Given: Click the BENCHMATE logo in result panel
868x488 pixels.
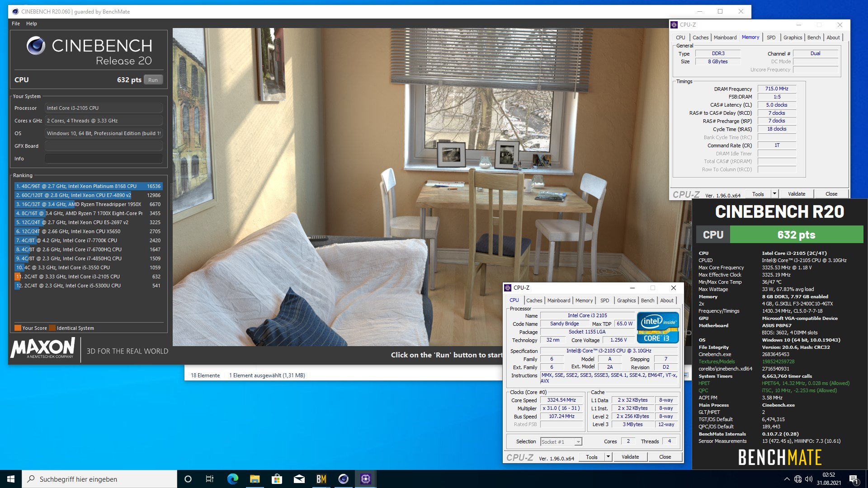Looking at the screenshot, I should click(780, 457).
